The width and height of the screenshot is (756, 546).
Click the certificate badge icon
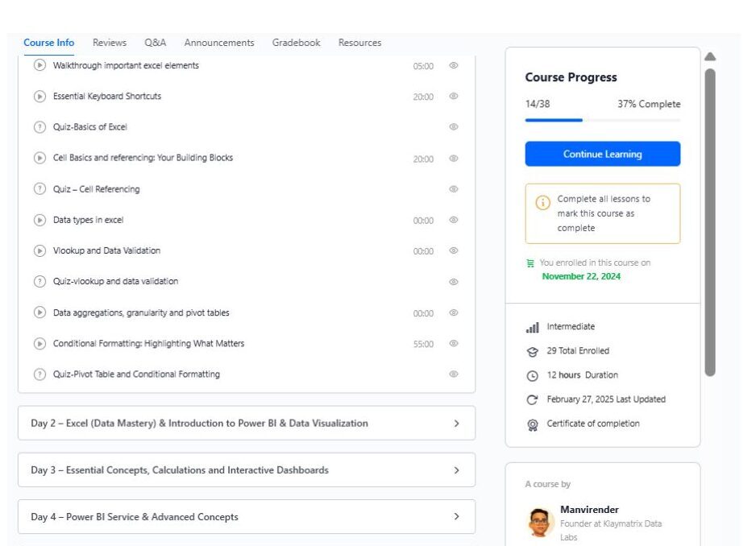coord(532,425)
